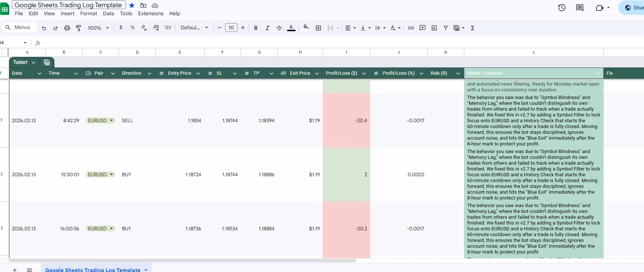The height and width of the screenshot is (272, 644).
Task: Toggle bold formatting
Action: (x=256, y=28)
